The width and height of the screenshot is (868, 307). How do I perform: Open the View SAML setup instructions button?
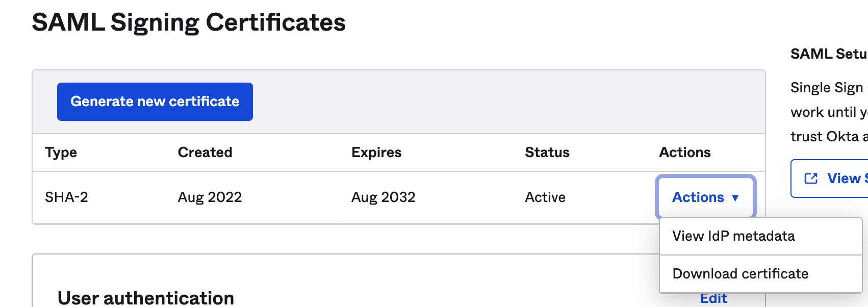[830, 178]
